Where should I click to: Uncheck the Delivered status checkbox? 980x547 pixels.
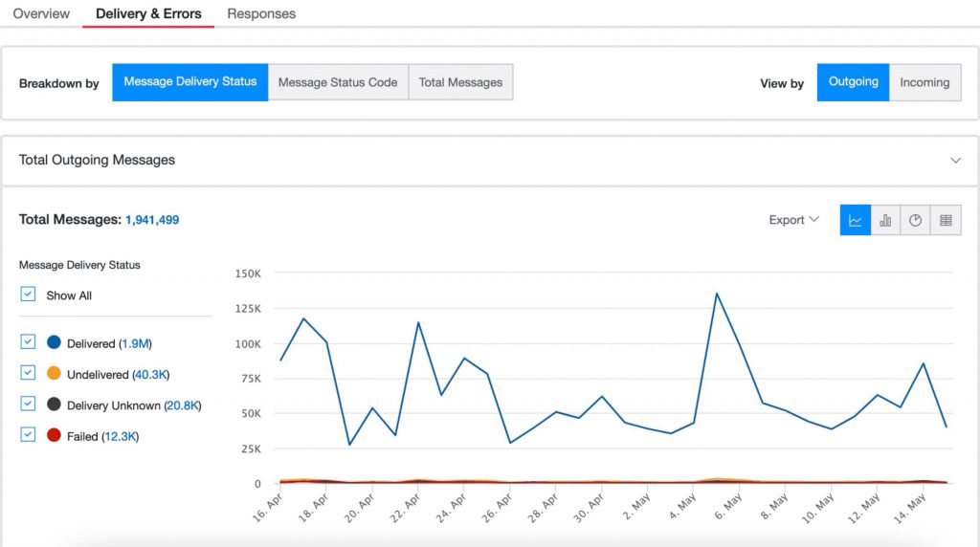[28, 342]
